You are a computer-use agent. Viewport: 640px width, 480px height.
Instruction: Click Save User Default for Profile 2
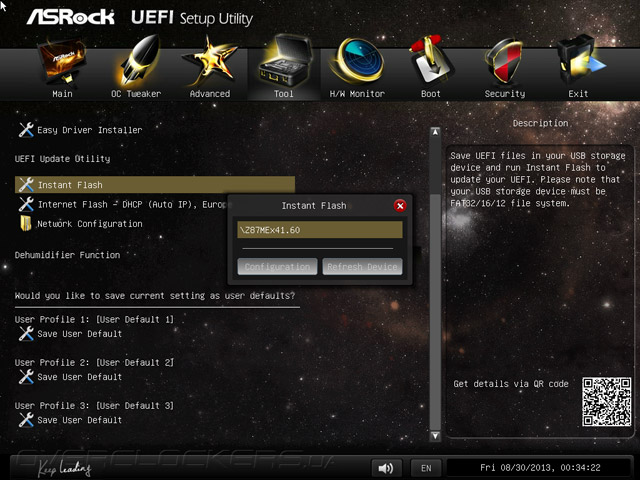point(80,377)
